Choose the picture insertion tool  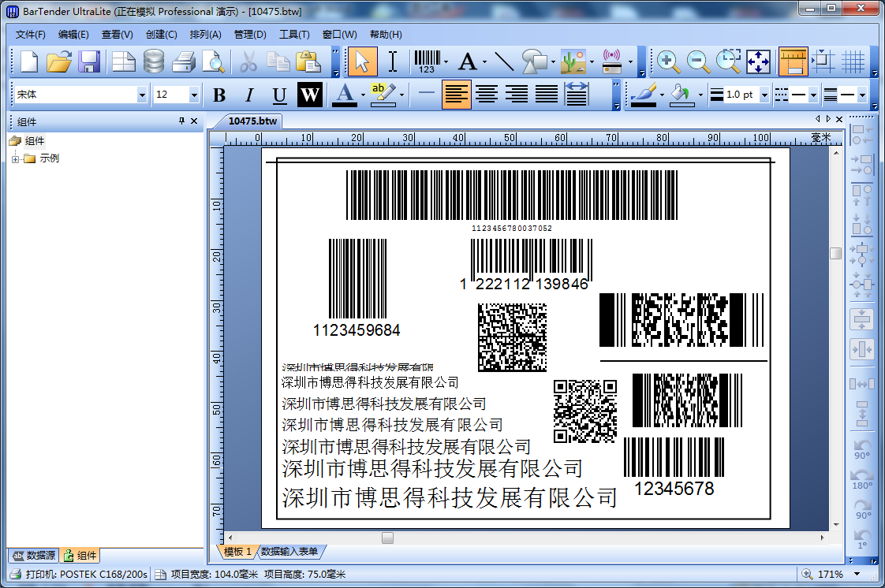click(x=573, y=61)
